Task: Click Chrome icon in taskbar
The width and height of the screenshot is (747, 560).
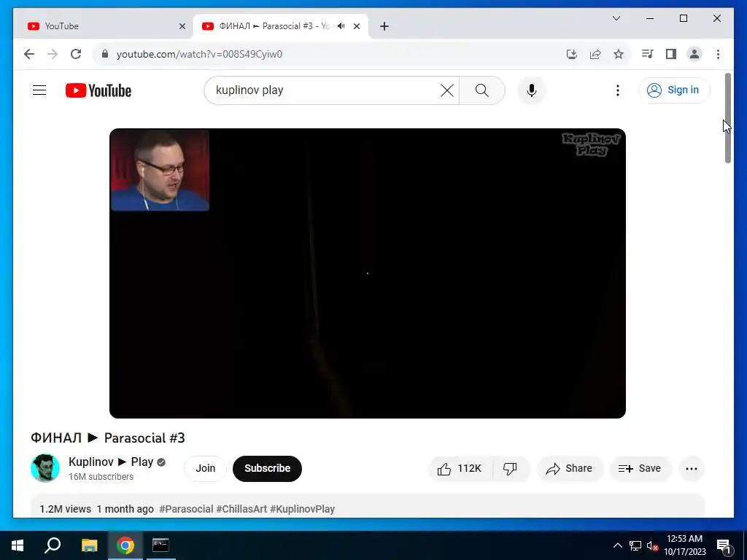Action: click(125, 545)
